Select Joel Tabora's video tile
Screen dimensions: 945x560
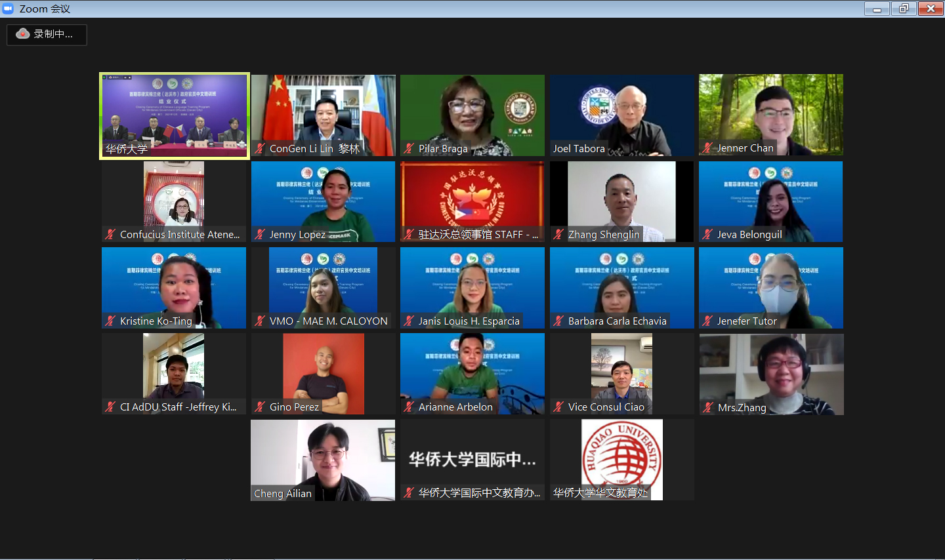[621, 115]
